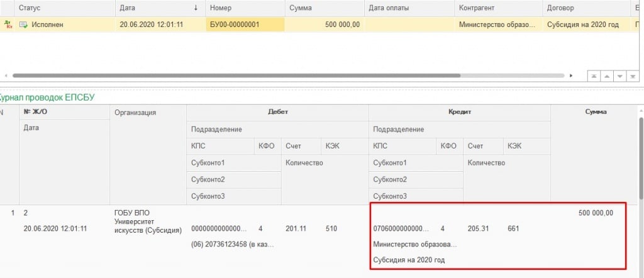The width and height of the screenshot is (644, 278).
Task: Select the credit КЭК 661 cell
Action: tap(513, 229)
